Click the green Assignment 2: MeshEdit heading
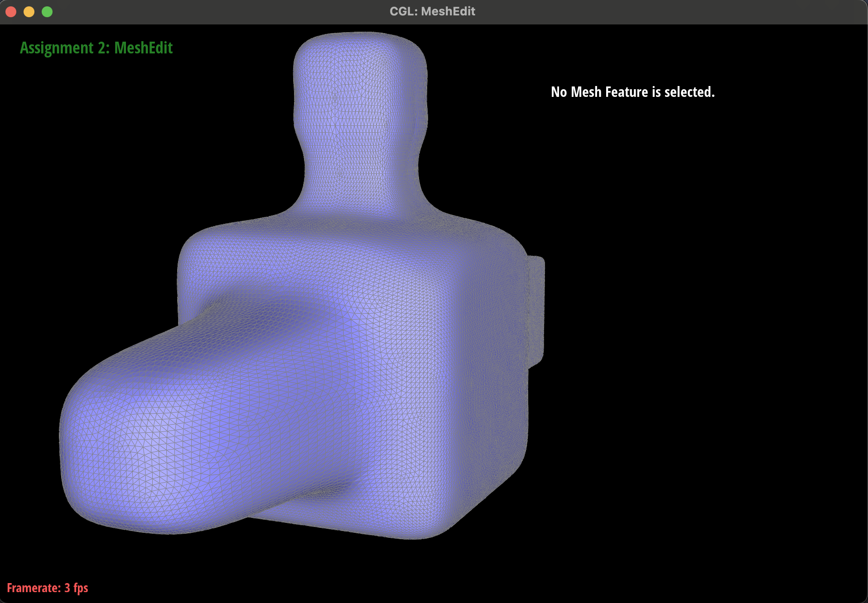This screenshot has width=868, height=603. (x=96, y=48)
